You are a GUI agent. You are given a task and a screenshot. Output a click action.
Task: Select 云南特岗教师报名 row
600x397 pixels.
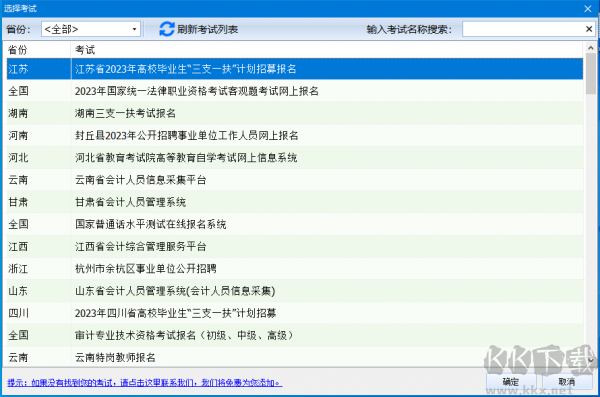[x=295, y=357]
